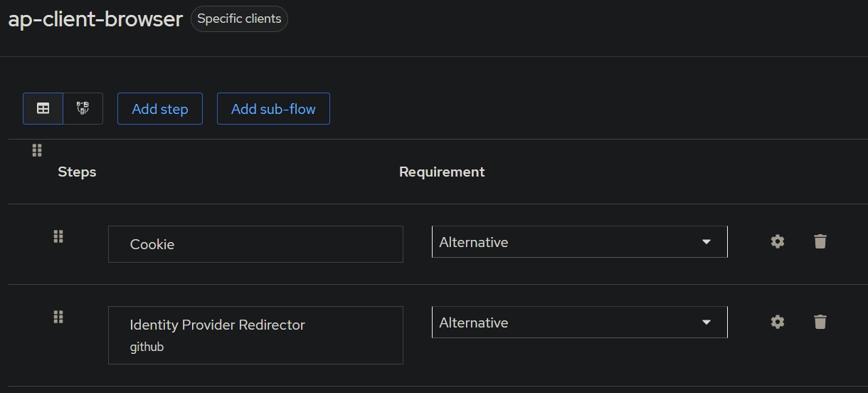The height and width of the screenshot is (393, 868).
Task: Click the Specific clients label badge
Action: tap(239, 19)
